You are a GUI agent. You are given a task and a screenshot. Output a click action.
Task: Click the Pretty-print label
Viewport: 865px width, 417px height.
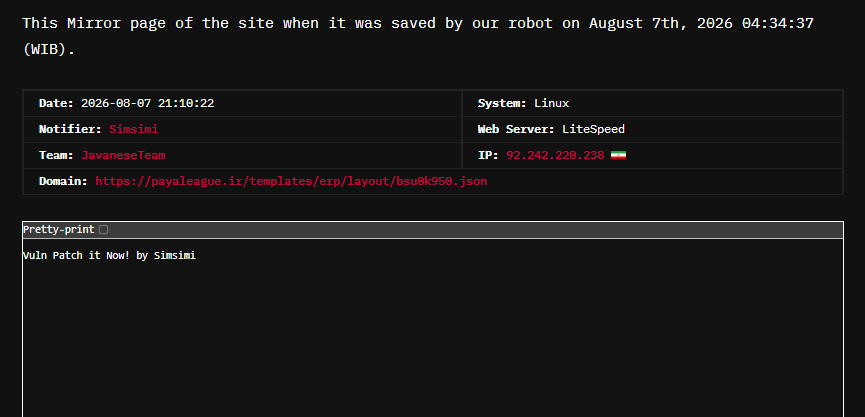point(58,229)
